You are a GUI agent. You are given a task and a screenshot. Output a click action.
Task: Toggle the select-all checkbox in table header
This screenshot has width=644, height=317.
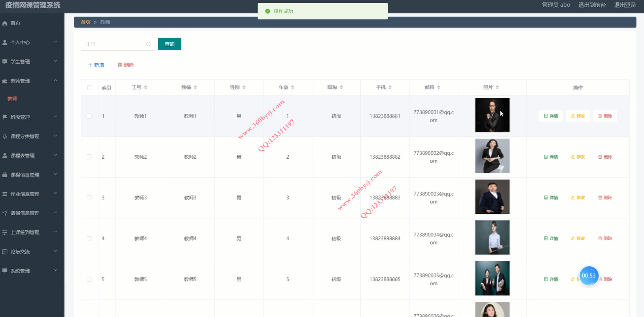pos(90,87)
